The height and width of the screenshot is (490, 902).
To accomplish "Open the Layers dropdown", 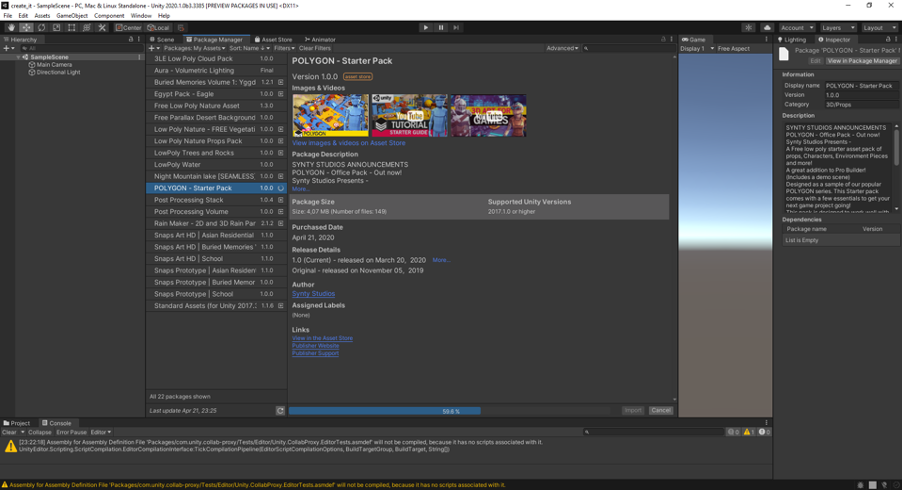I will (838, 28).
